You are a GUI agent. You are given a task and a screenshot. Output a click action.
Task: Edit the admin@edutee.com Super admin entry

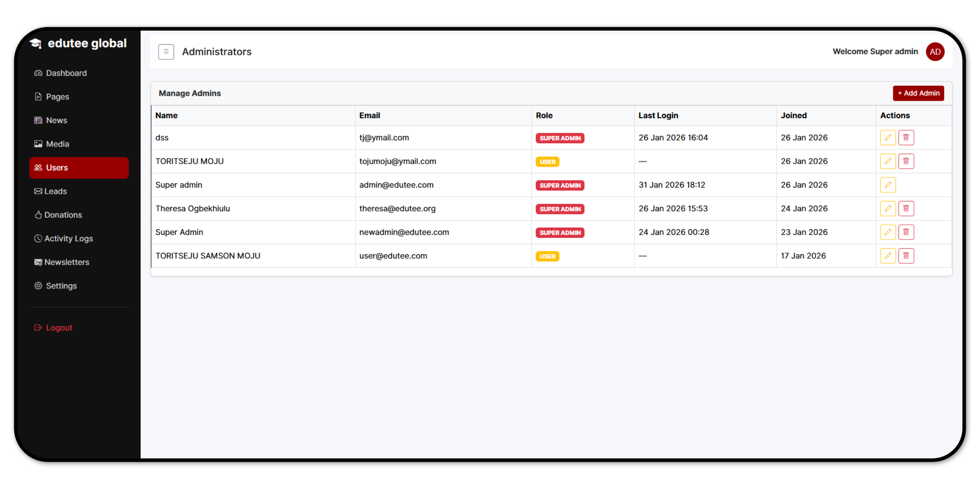888,185
